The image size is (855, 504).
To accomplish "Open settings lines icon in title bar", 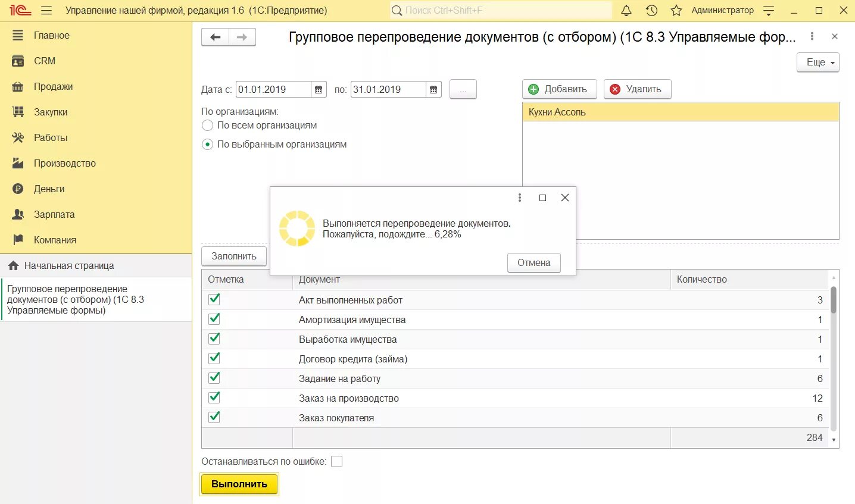I will (x=769, y=10).
